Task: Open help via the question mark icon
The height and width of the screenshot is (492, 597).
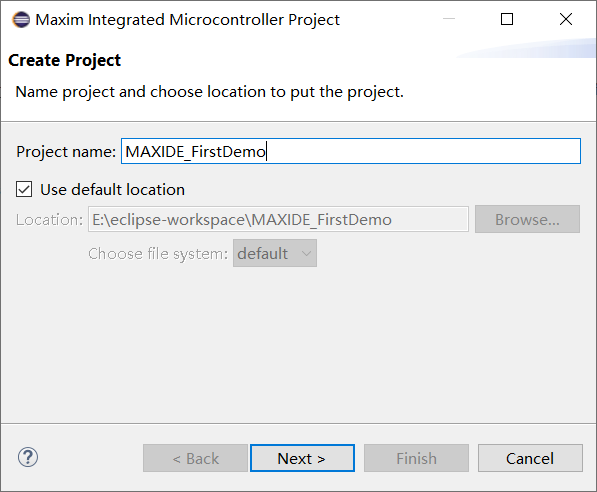Action: pos(28,457)
